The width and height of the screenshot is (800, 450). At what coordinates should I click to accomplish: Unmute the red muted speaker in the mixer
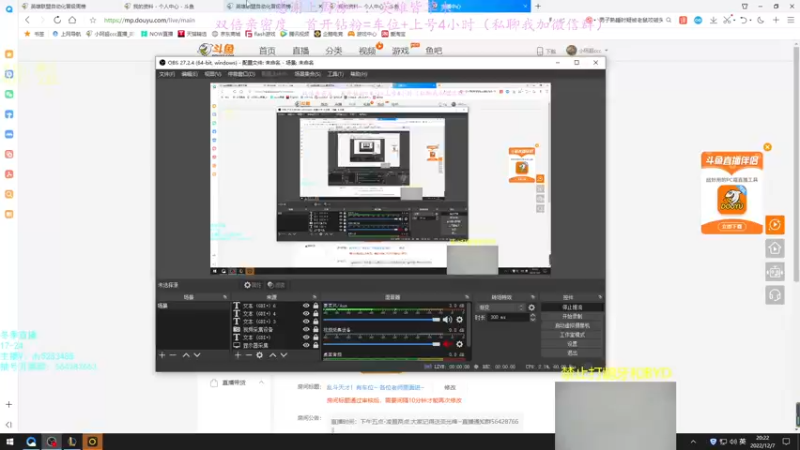tap(447, 344)
